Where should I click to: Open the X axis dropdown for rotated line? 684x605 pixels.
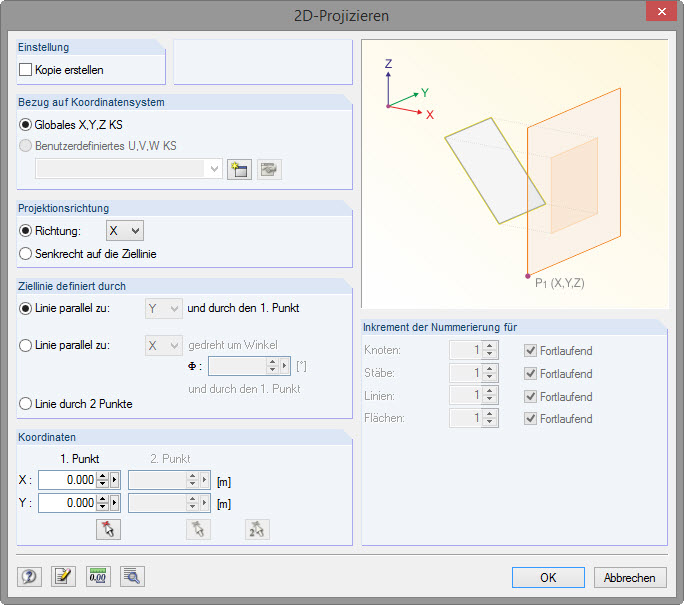(164, 345)
